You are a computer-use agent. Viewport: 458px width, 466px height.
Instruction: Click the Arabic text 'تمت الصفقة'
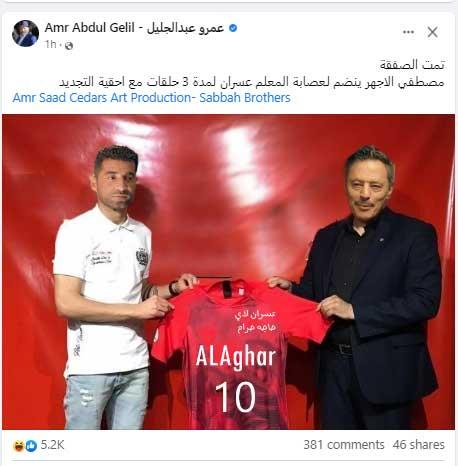(x=412, y=65)
